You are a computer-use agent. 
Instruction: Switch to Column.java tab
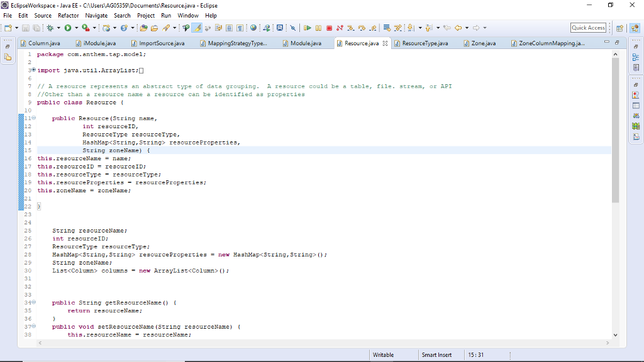tap(41, 43)
